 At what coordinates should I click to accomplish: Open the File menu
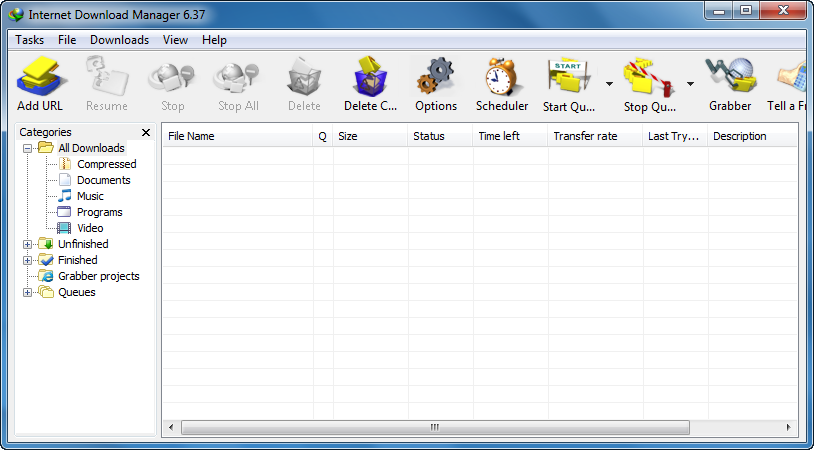tap(67, 40)
